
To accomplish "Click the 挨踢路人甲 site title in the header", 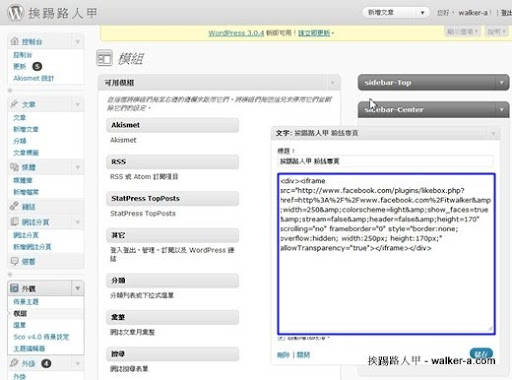I will click(62, 13).
